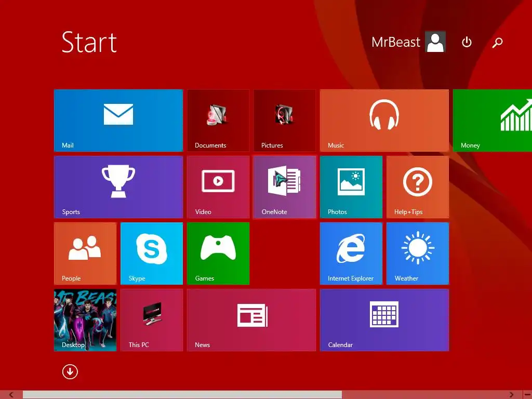Open the Mail tile
532x399 pixels.
[x=118, y=121]
